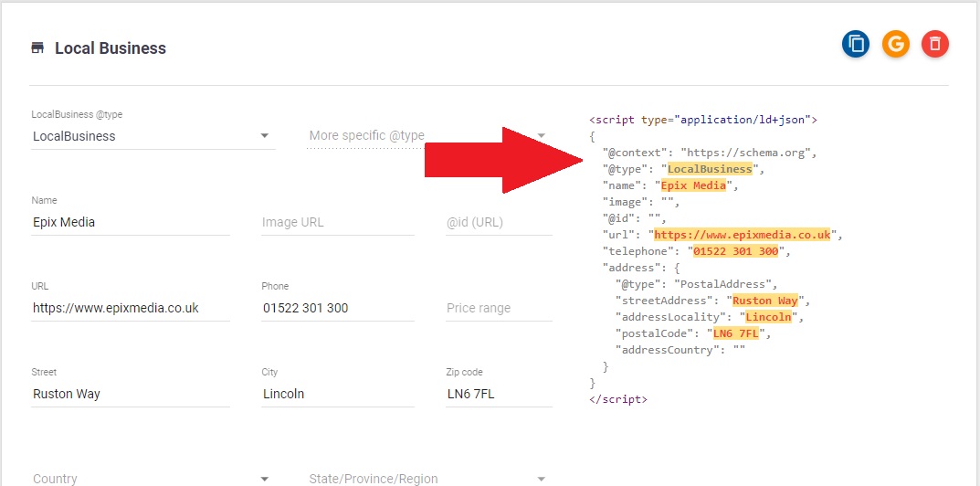The image size is (980, 486).
Task: Click highlighted URL value in JSON code
Action: [742, 235]
